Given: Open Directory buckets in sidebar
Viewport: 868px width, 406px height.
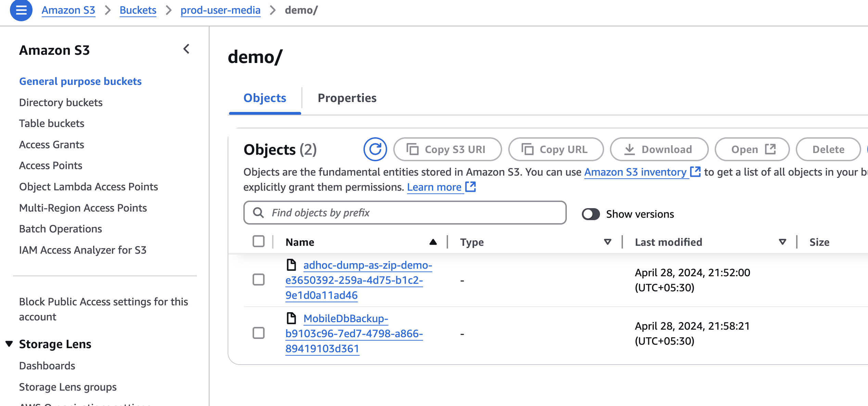Looking at the screenshot, I should click(x=61, y=102).
